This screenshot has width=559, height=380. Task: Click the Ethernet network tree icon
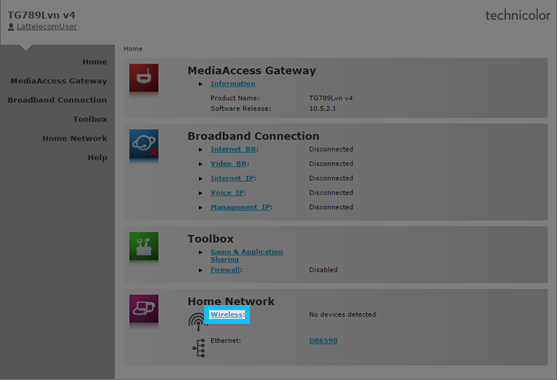pyautogui.click(x=199, y=348)
